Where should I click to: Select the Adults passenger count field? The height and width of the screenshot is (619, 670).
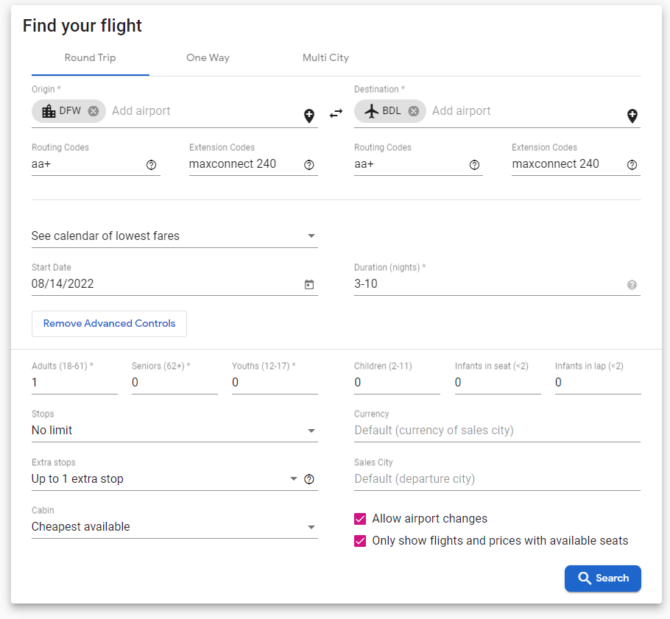(74, 382)
